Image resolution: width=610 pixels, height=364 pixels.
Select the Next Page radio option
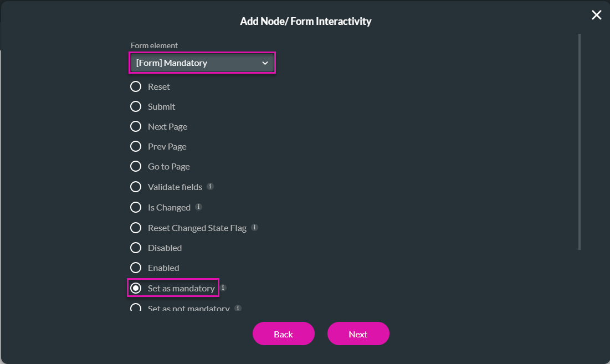pos(135,126)
